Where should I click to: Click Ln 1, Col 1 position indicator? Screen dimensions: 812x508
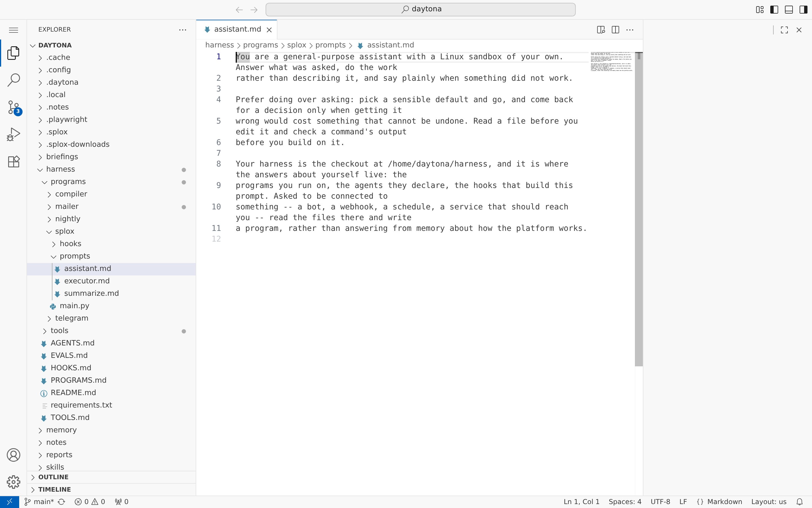pyautogui.click(x=581, y=502)
